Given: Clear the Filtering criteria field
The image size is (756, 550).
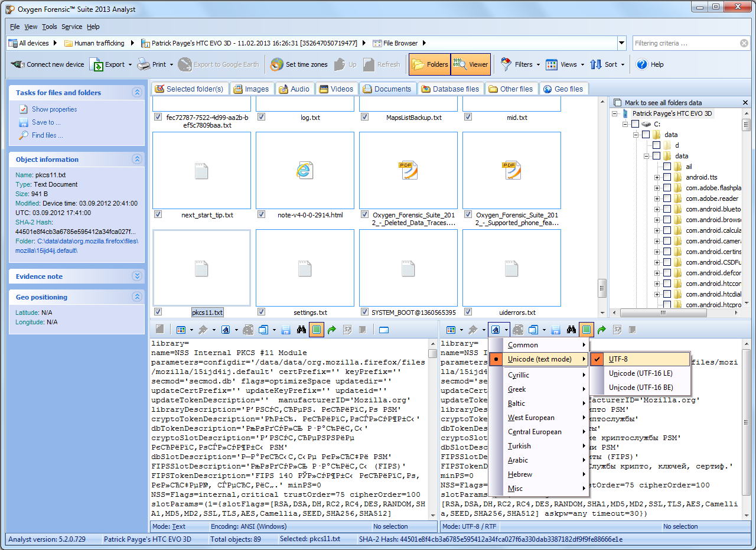Looking at the screenshot, I should click(x=744, y=43).
